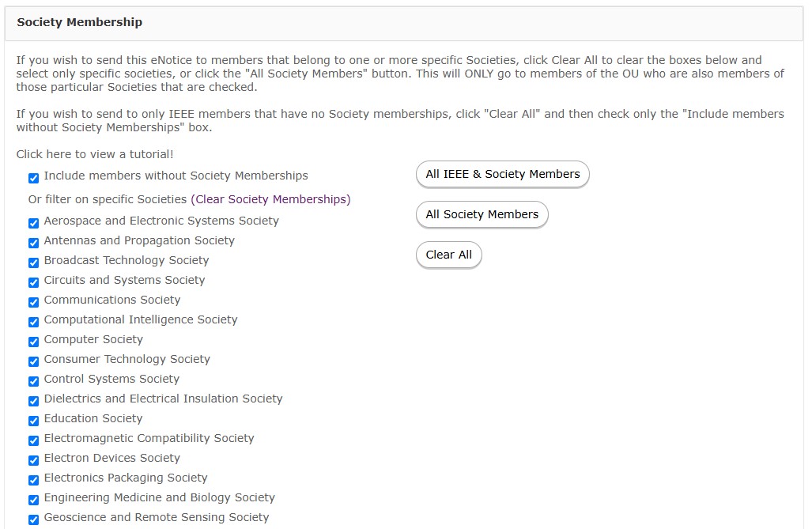Toggle Consumer Technology Society checkbox
This screenshot has width=812, height=529.
pos(34,361)
